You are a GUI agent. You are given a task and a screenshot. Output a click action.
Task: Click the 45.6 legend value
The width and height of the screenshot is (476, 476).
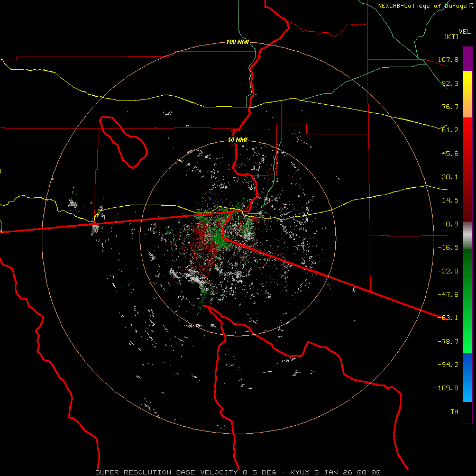coord(450,153)
